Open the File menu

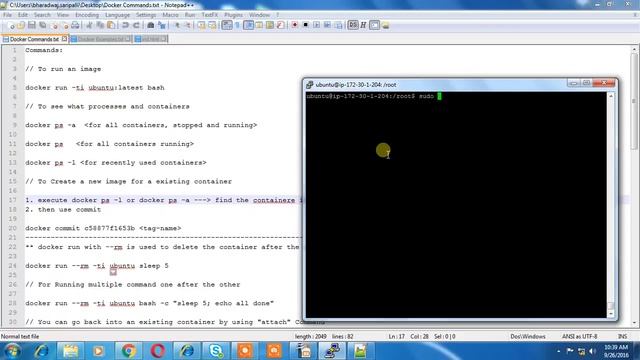pyautogui.click(x=7, y=15)
